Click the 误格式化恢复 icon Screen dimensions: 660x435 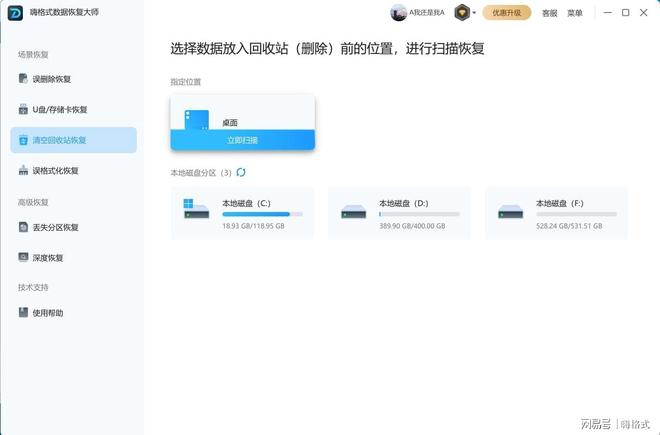[23, 170]
